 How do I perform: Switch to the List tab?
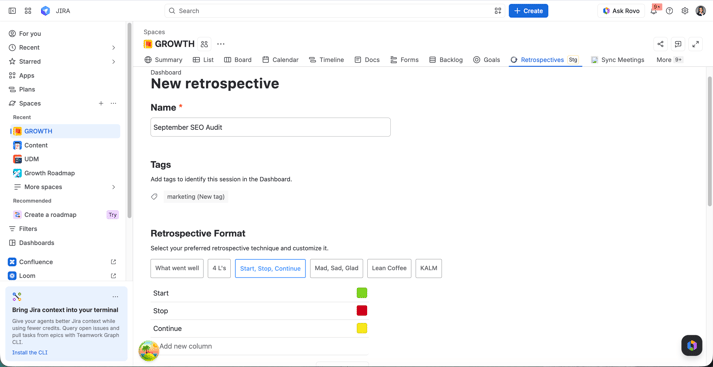tap(203, 60)
